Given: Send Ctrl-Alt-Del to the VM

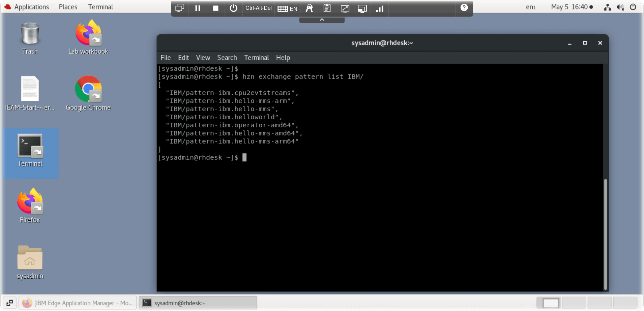Looking at the screenshot, I should coord(258,8).
